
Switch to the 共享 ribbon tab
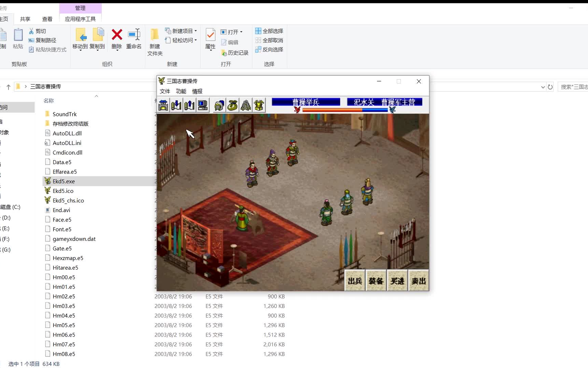tap(25, 19)
